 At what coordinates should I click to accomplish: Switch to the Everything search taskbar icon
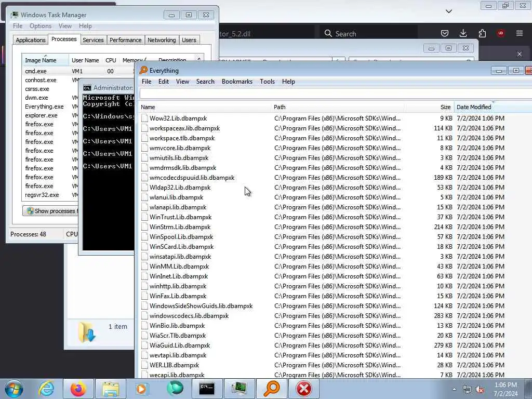(272, 389)
